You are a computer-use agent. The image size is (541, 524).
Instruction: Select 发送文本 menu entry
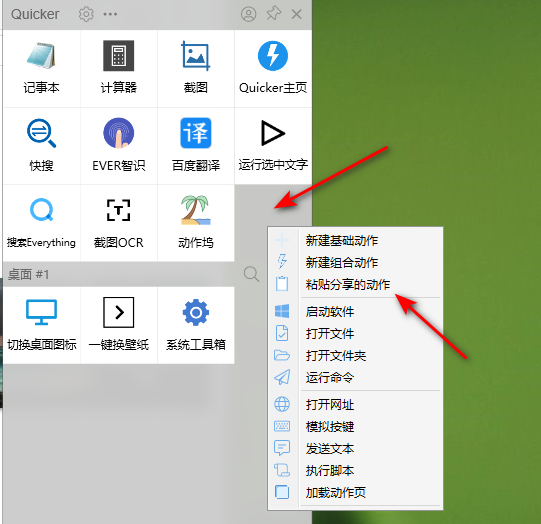tap(355, 448)
